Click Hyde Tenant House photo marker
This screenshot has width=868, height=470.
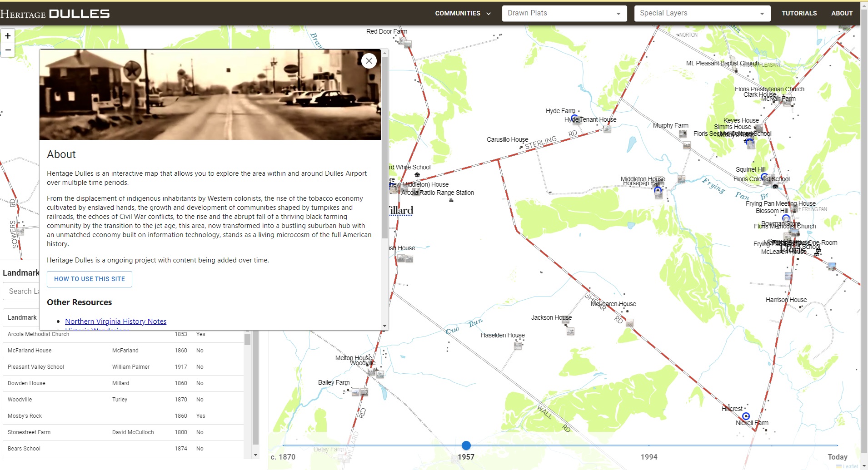tap(607, 129)
